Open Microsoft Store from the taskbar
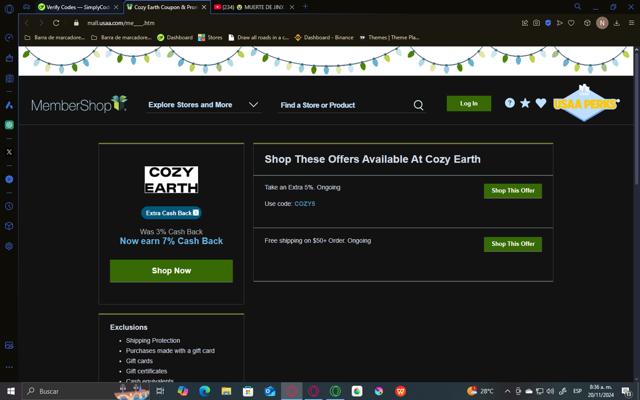The height and width of the screenshot is (400, 640). (x=248, y=391)
